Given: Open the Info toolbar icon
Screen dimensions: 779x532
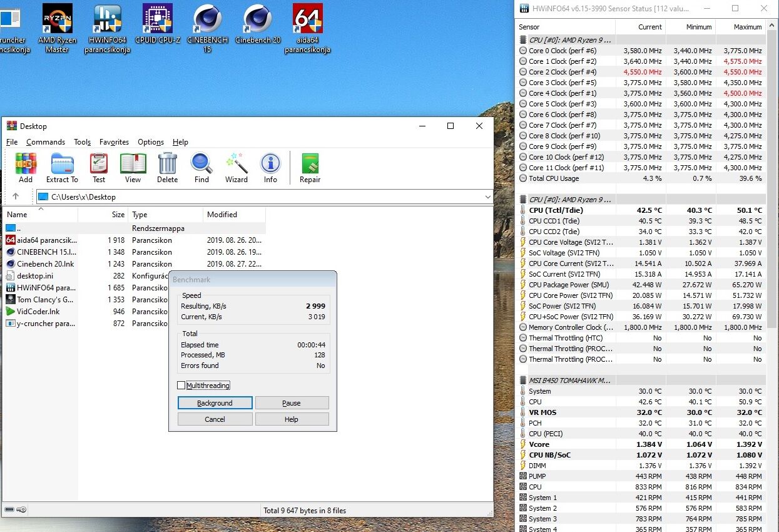Looking at the screenshot, I should [x=270, y=168].
